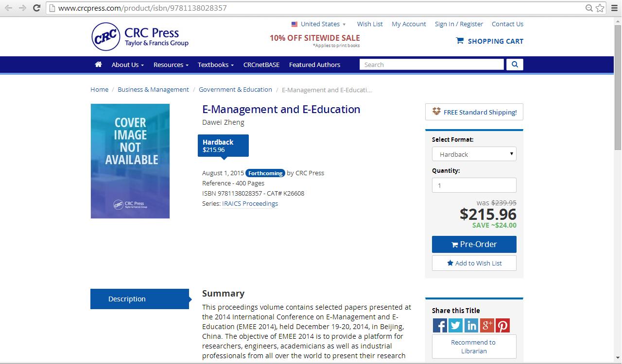622x364 pixels.
Task: Open the Shopping Cart
Action: 490,41
